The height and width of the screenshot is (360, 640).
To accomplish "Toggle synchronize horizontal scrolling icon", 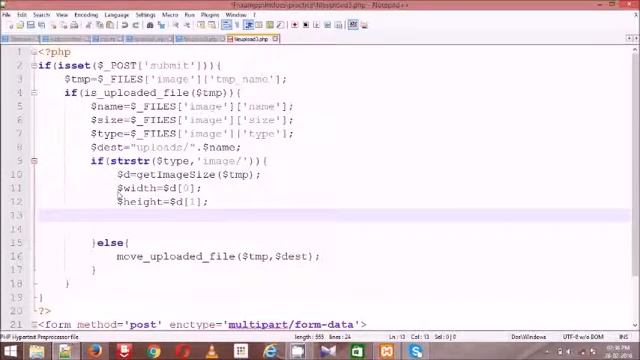I will [212, 25].
